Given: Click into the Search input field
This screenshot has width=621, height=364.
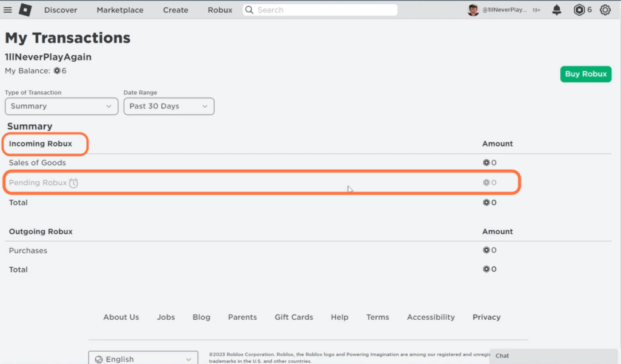Looking at the screenshot, I should tap(320, 10).
